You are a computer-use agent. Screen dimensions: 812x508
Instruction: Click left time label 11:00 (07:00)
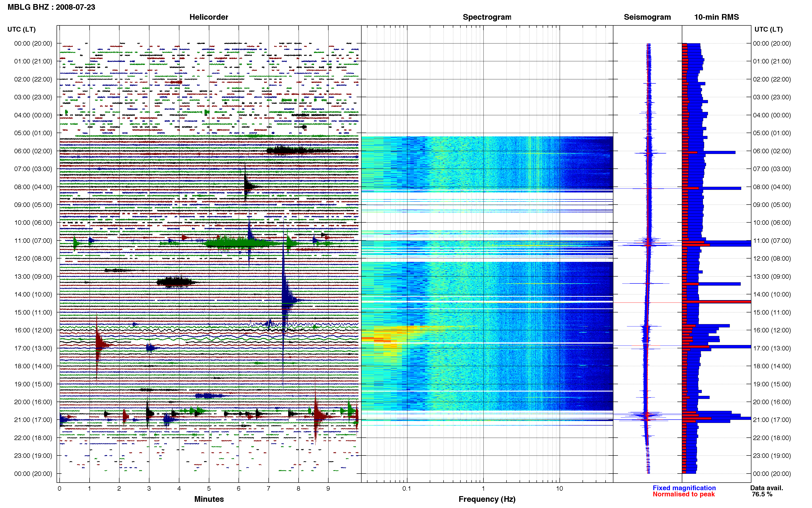[x=33, y=240]
